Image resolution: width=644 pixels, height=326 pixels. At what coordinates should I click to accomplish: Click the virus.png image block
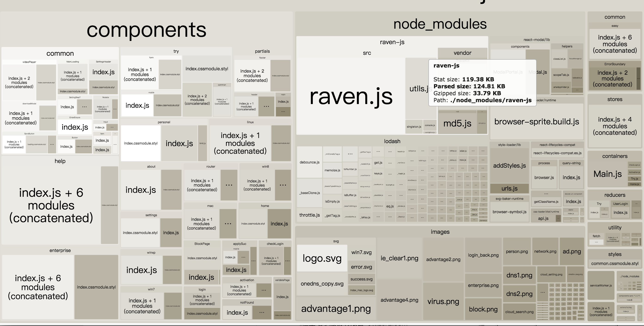pos(443,301)
